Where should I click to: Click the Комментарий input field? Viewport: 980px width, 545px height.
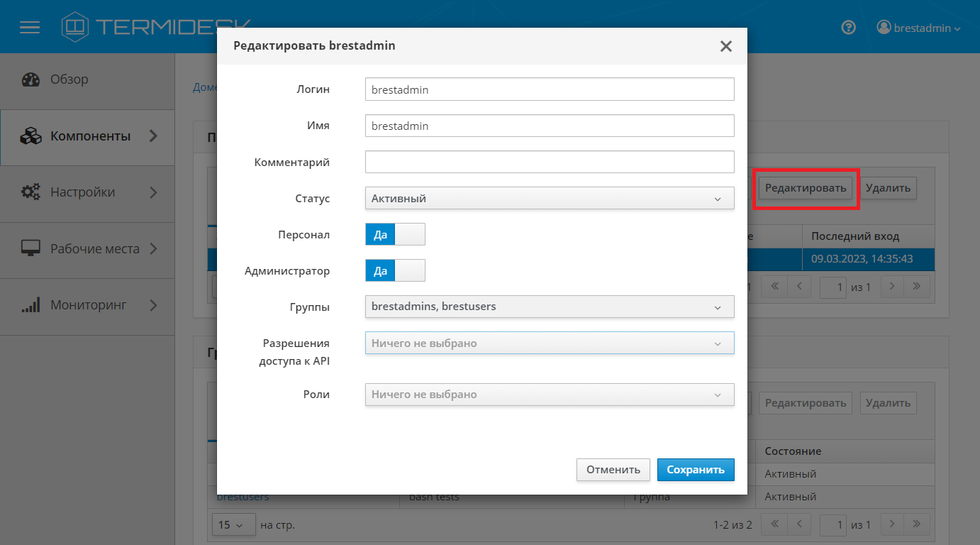549,162
